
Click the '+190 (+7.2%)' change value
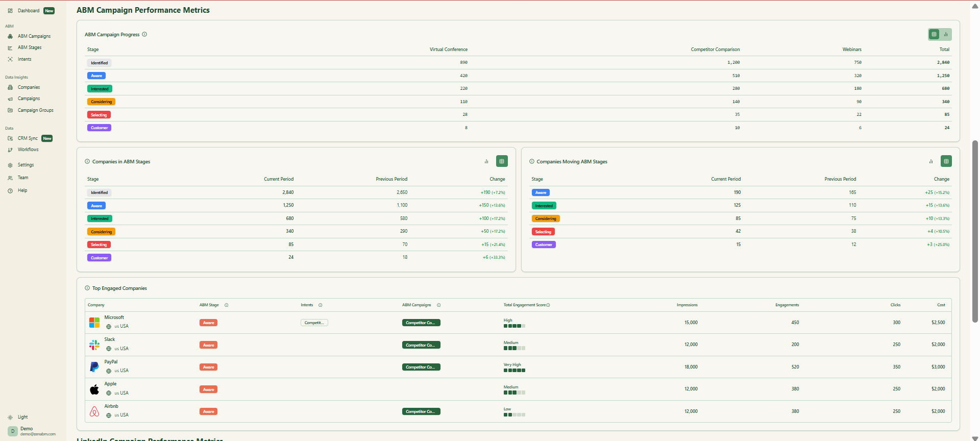(x=493, y=192)
